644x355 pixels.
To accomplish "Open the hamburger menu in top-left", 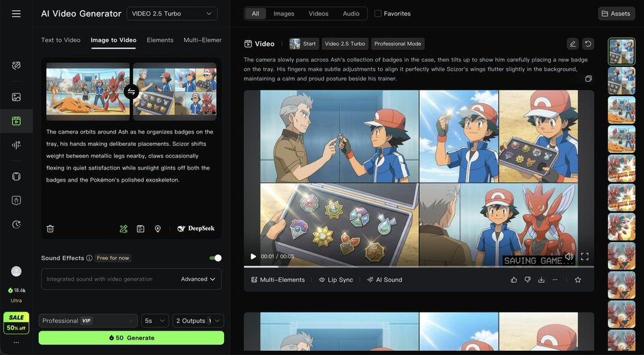I will click(x=16, y=14).
